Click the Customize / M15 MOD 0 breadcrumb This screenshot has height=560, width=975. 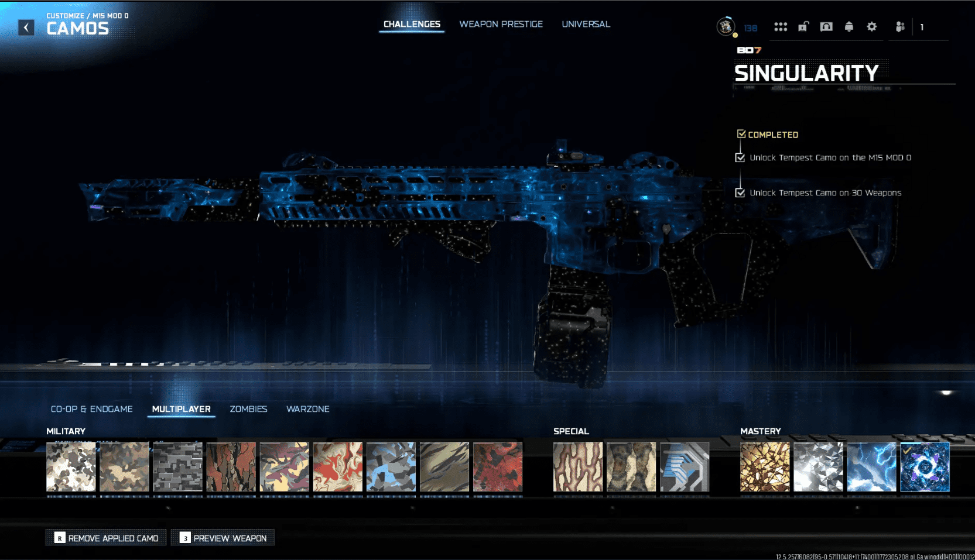(x=87, y=16)
